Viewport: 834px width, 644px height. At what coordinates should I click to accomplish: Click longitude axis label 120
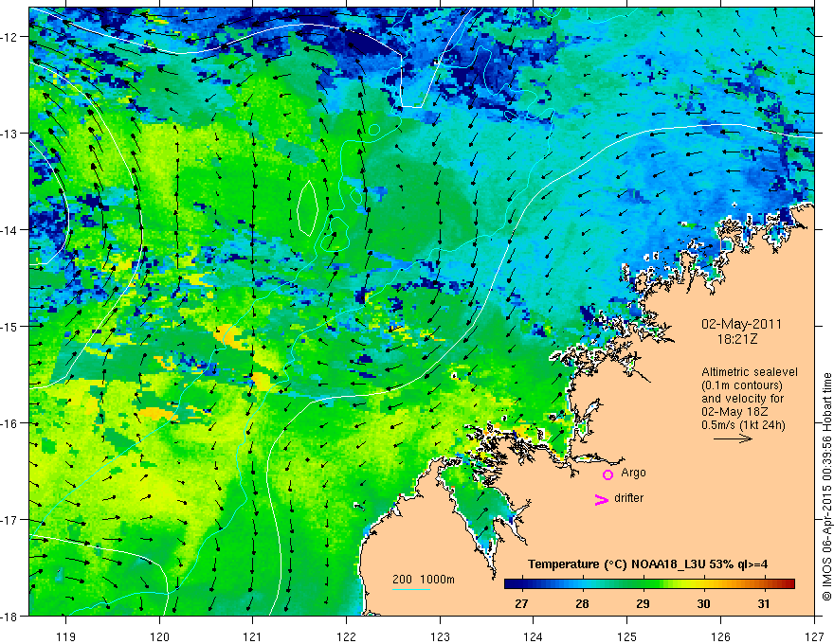click(x=159, y=636)
